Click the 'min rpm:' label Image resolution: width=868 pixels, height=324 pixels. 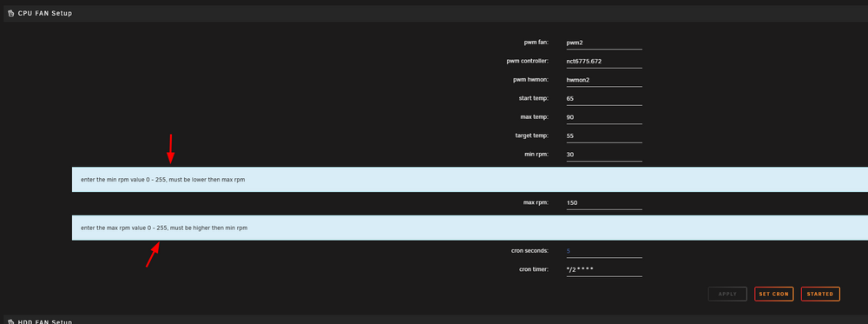click(536, 154)
